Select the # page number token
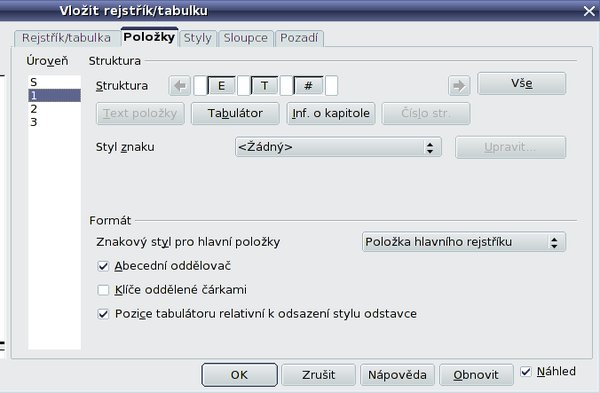 coord(308,86)
